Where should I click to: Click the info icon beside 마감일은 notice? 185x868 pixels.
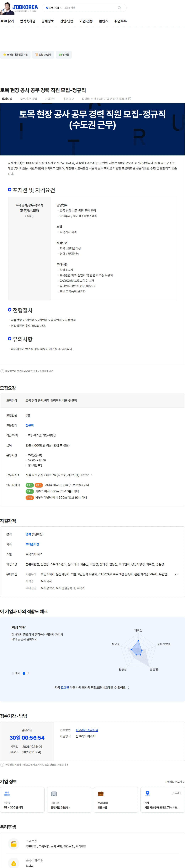[x=2, y=765]
